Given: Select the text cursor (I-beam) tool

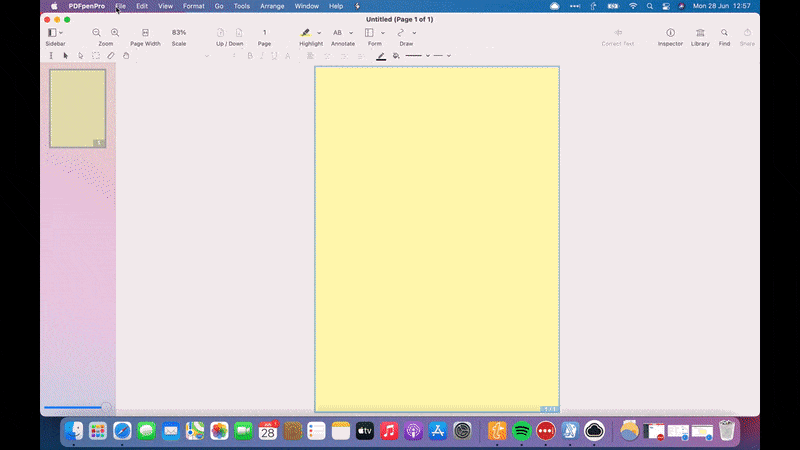Looking at the screenshot, I should point(51,56).
